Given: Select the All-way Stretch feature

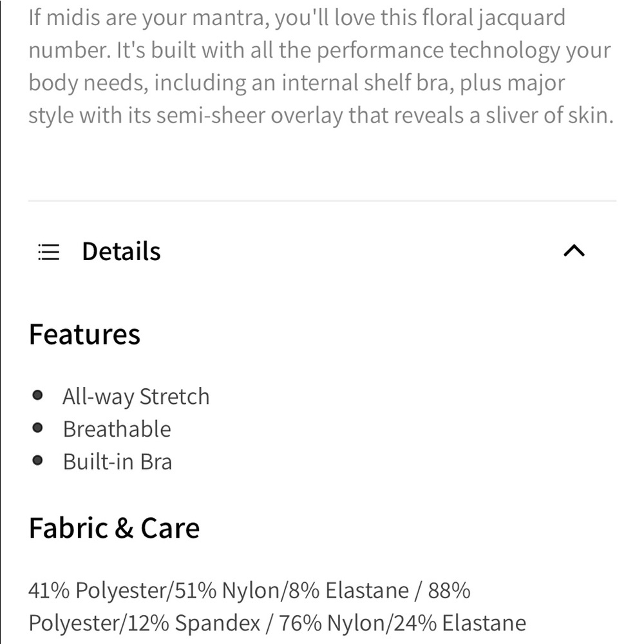Looking at the screenshot, I should 136,395.
